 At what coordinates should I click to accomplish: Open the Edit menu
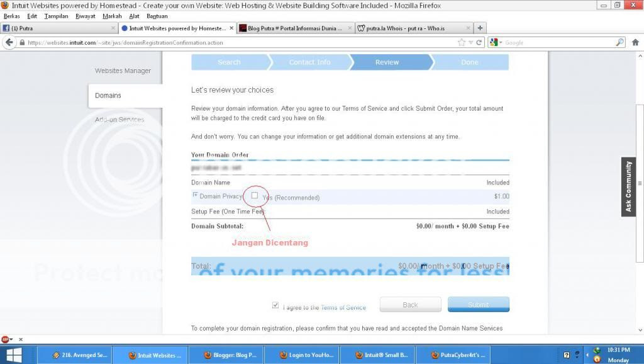(32, 16)
